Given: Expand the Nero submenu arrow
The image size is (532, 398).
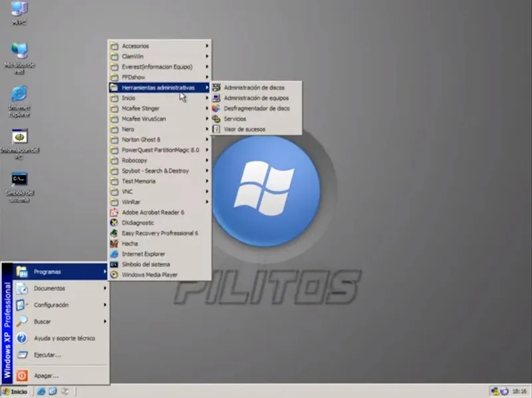Looking at the screenshot, I should 207,129.
